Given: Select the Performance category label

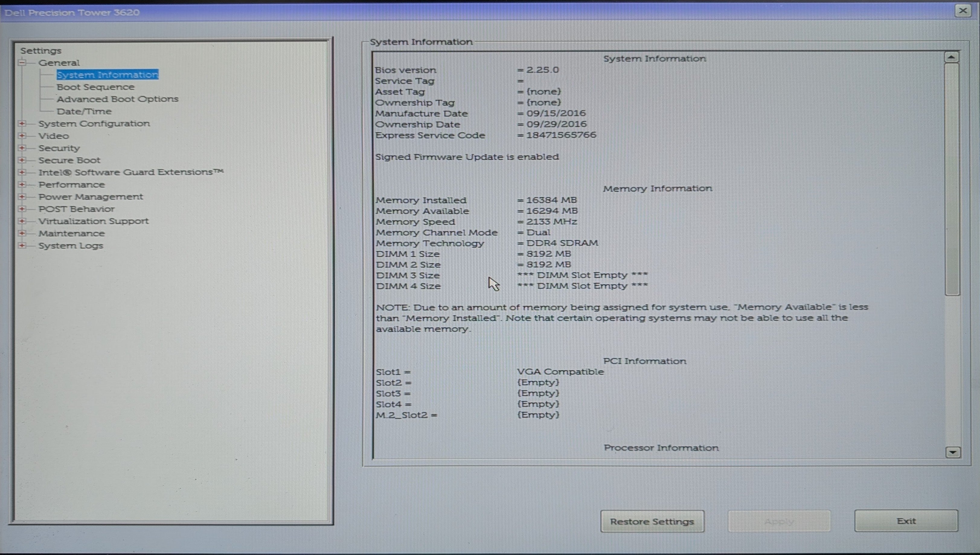Looking at the screenshot, I should tap(72, 184).
